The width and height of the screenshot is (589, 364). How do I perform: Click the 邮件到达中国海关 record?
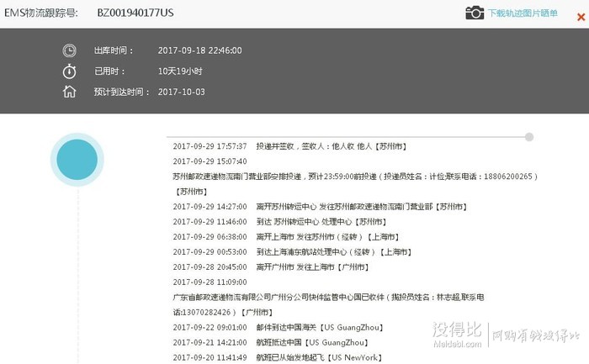coord(278,328)
